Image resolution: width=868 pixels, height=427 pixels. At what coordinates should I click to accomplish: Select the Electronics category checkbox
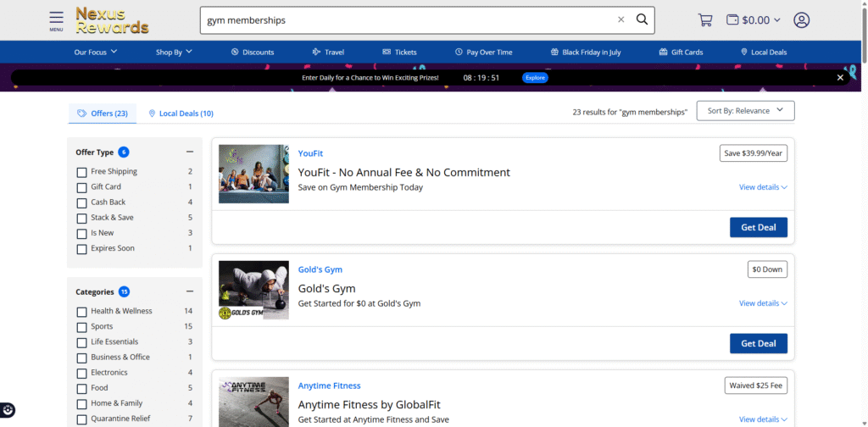coord(81,374)
